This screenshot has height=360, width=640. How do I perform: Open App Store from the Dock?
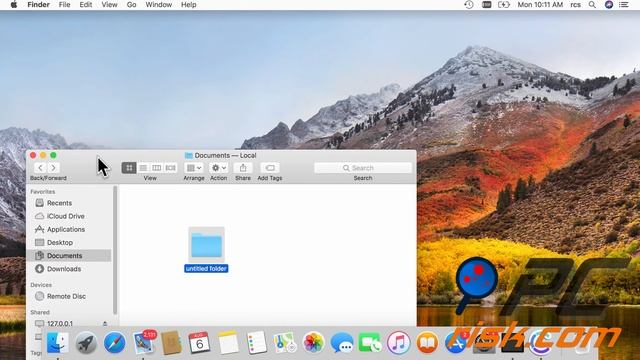pyautogui.click(x=456, y=342)
